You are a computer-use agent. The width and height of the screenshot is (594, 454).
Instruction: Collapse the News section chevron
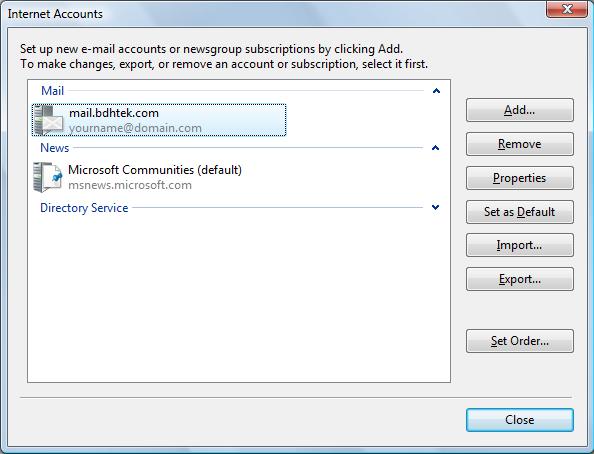click(436, 148)
